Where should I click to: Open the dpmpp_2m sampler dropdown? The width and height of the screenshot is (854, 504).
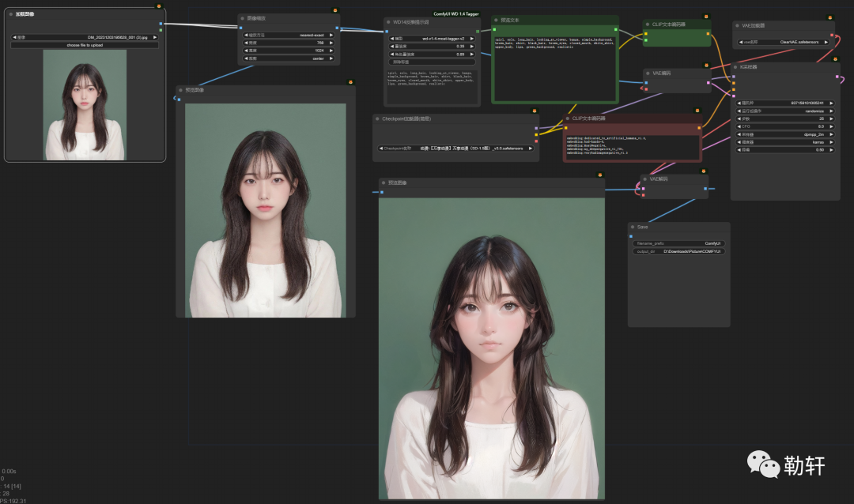(x=785, y=134)
